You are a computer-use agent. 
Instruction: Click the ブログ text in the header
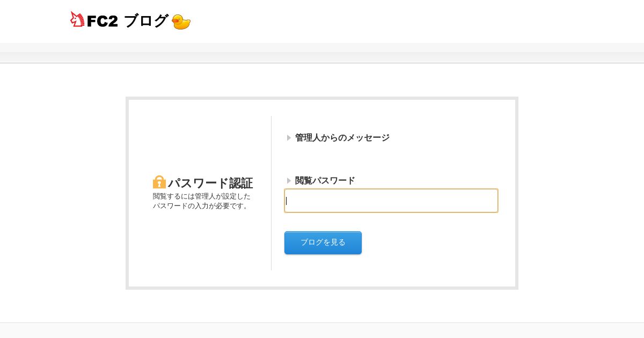(x=146, y=21)
